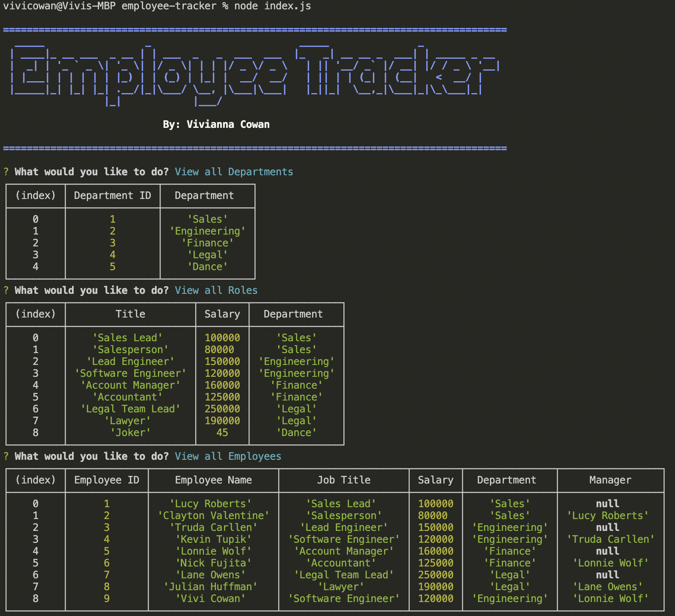Image resolution: width=675 pixels, height=616 pixels.
Task: Select the answer 'View all Departments'
Action: click(x=234, y=172)
